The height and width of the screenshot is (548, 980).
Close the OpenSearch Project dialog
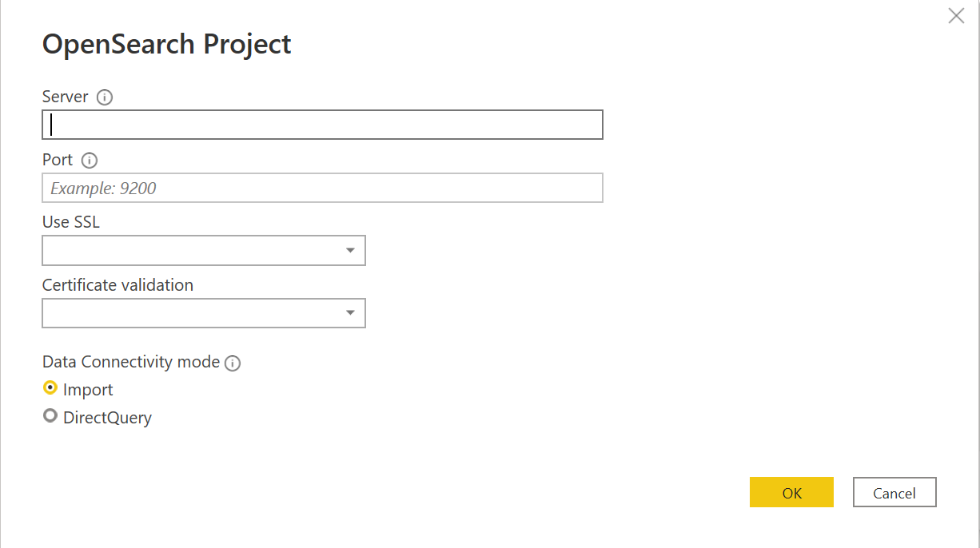click(x=956, y=16)
